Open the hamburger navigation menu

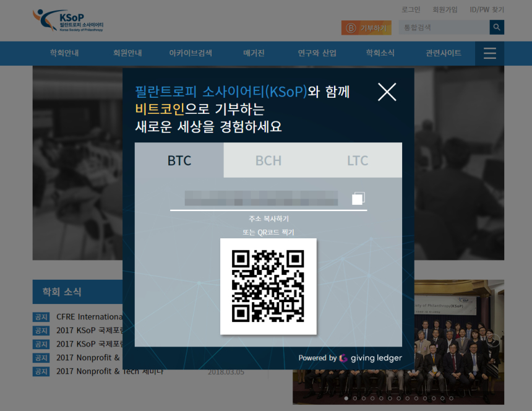click(x=489, y=53)
